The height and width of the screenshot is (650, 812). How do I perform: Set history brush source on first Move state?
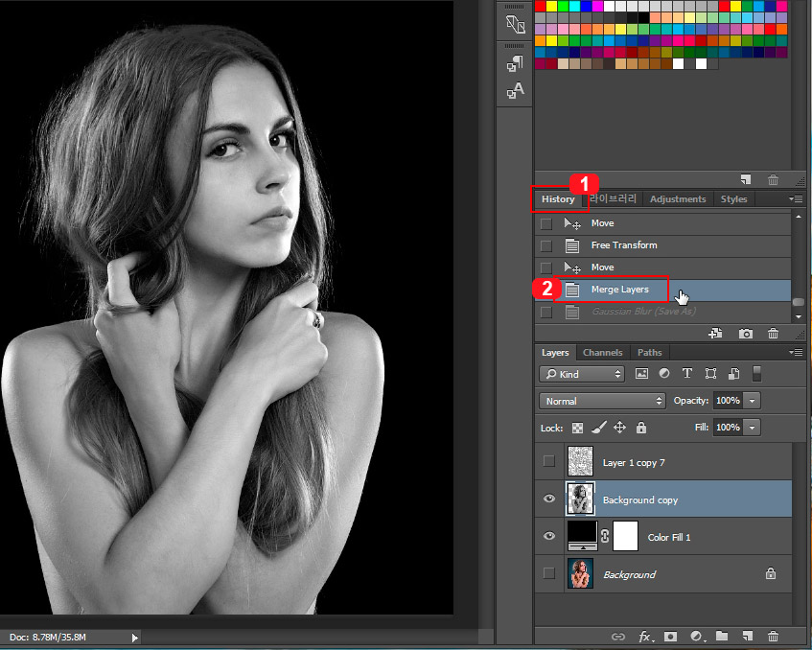pos(545,223)
